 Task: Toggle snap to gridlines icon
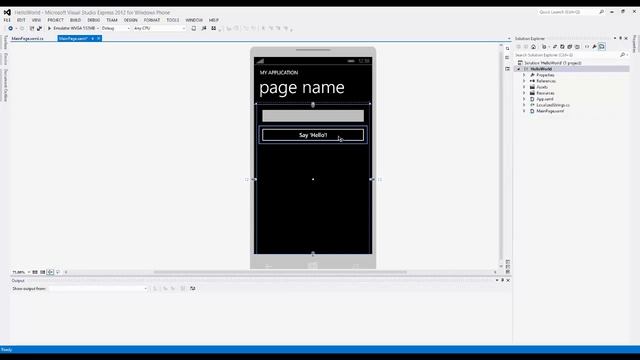coord(42,272)
